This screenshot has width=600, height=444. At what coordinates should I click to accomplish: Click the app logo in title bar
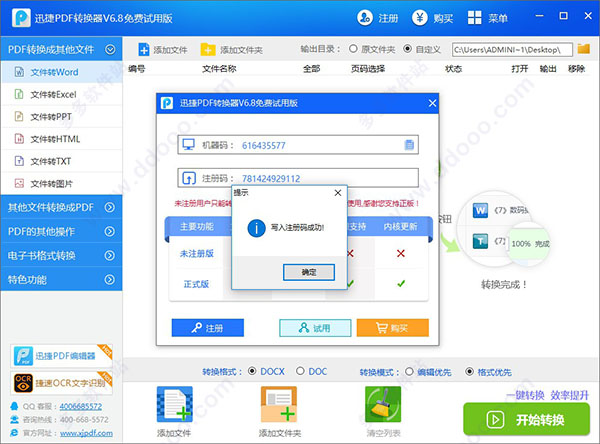pos(21,18)
